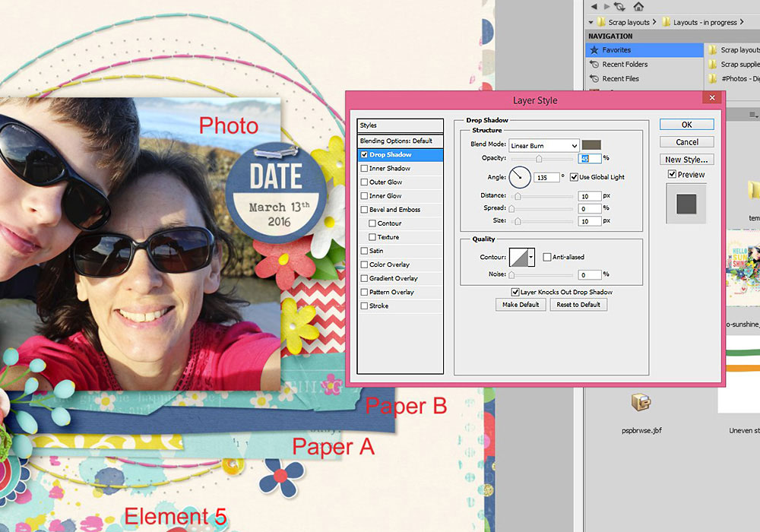Click the Make Default button
The width and height of the screenshot is (760, 532).
coord(521,305)
